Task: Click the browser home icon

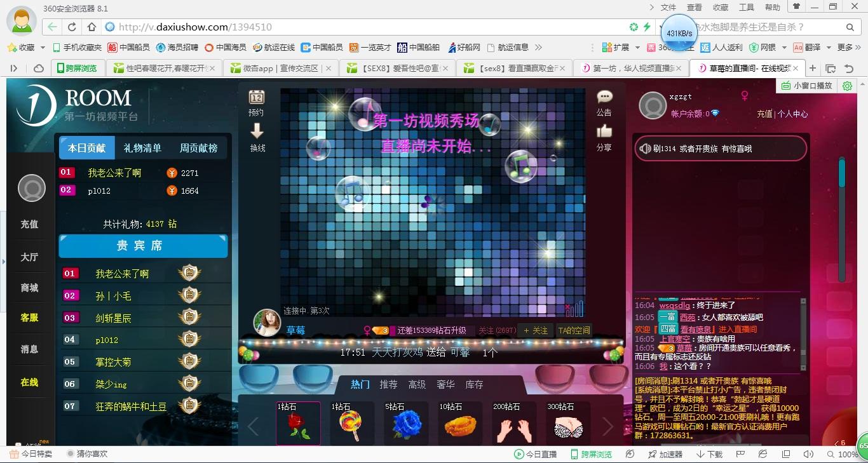Action: coord(92,27)
